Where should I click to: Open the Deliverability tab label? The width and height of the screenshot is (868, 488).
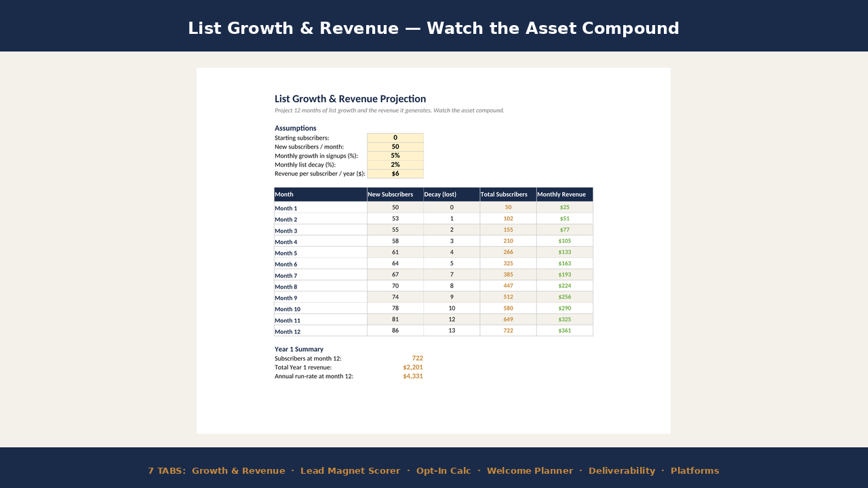click(x=622, y=470)
